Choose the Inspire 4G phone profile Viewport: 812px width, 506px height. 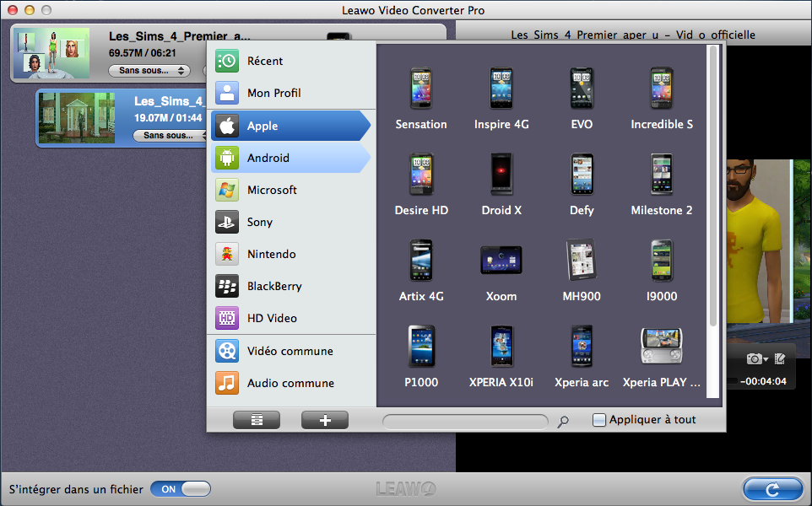click(x=501, y=99)
